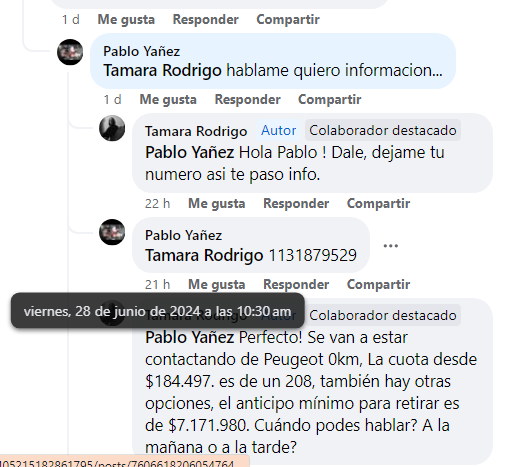The image size is (523, 467).
Task: Open Tamara Rodrigo's avatar on the Hola Pablo reply
Action: [x=112, y=128]
